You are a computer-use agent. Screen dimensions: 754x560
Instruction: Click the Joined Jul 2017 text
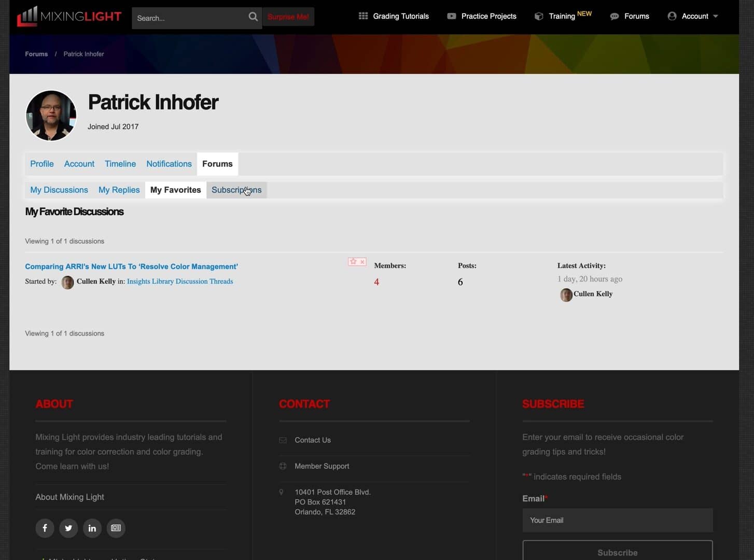tap(113, 127)
